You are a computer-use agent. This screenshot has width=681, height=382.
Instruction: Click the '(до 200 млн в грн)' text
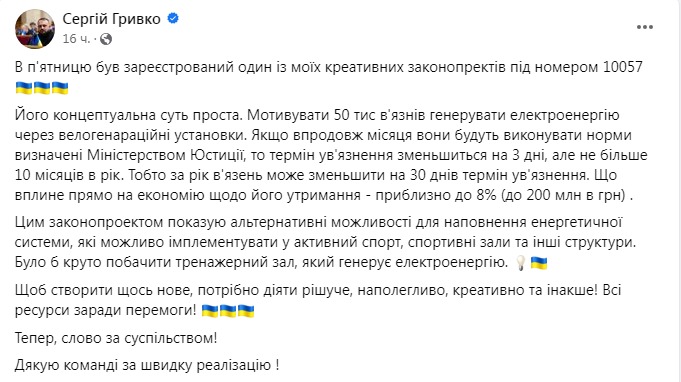[x=563, y=195]
